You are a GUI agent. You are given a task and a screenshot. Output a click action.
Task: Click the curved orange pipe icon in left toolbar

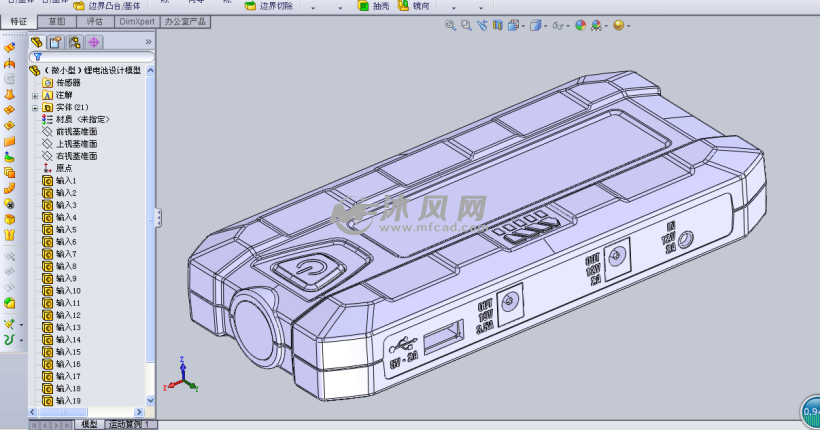coord(9,188)
